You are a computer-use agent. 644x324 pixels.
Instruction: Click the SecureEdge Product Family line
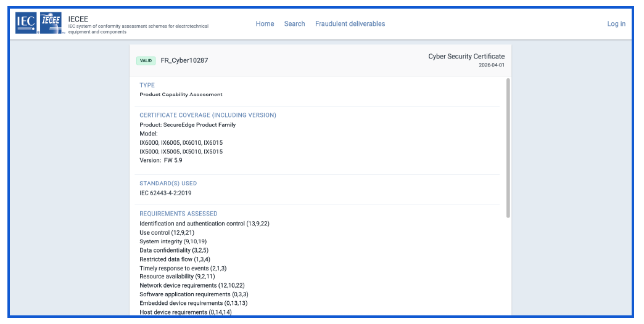(x=188, y=125)
